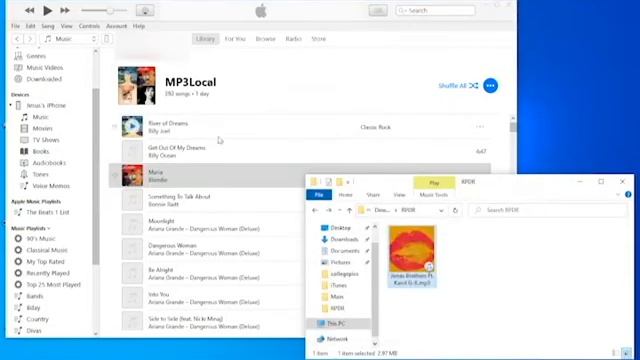
Task: Select Genres in the iTunes sidebar
Action: point(36,56)
